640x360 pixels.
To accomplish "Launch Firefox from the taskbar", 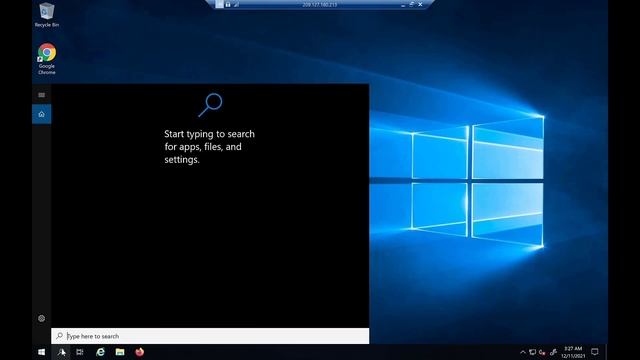I will coord(140,352).
